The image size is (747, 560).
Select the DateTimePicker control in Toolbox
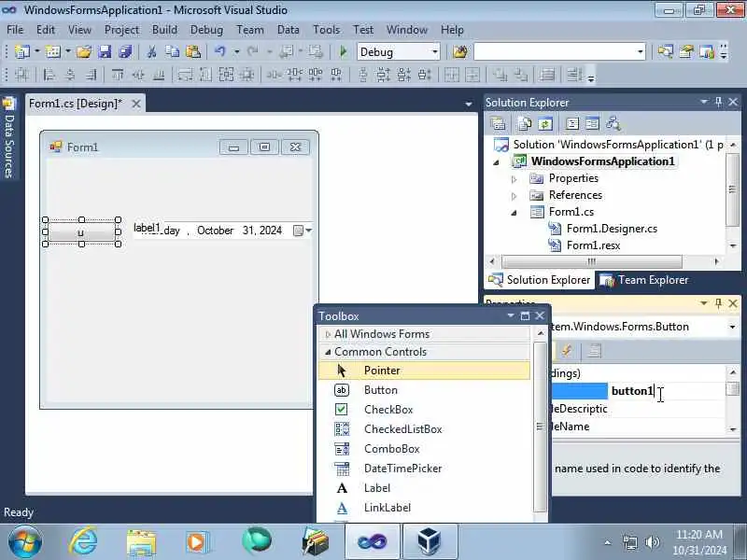(x=424, y=469)
